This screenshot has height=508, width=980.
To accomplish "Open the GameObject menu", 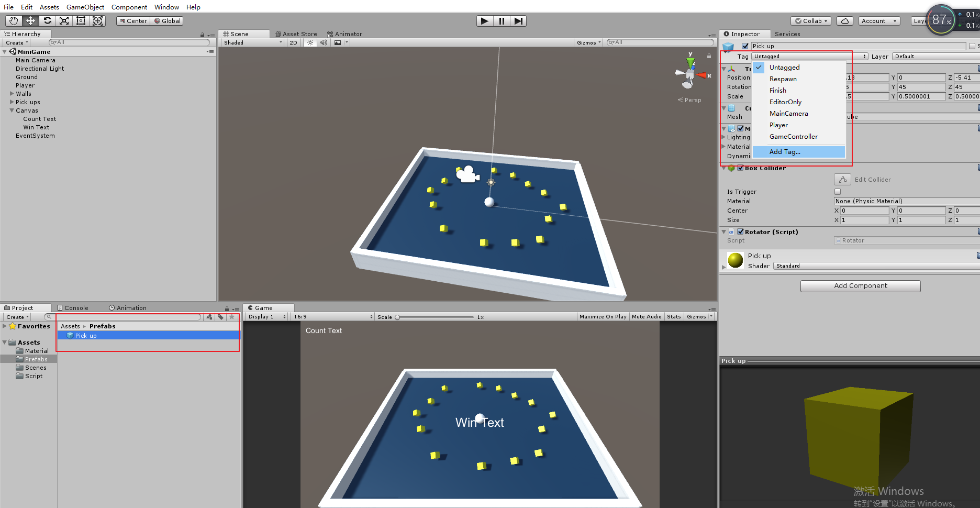I will tap(85, 7).
